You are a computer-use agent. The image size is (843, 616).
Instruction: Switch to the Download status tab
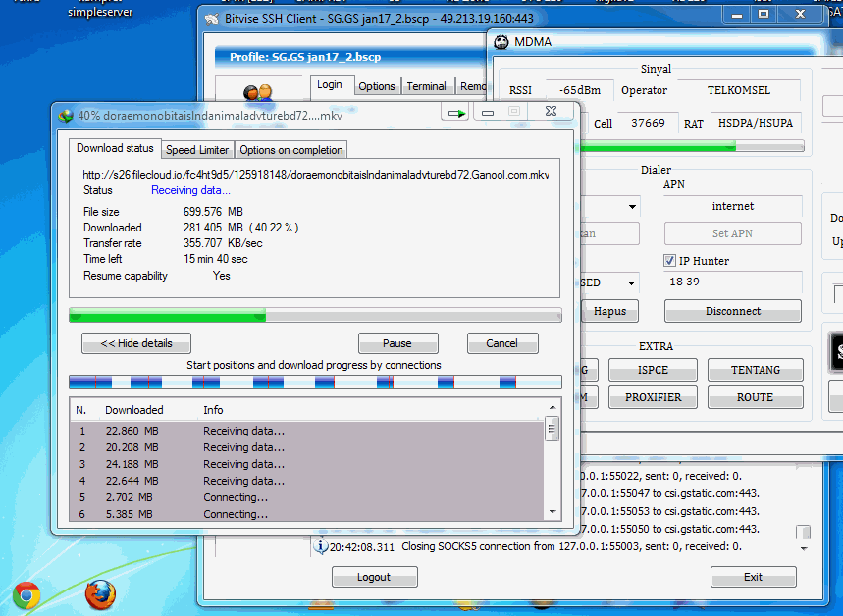click(x=115, y=148)
